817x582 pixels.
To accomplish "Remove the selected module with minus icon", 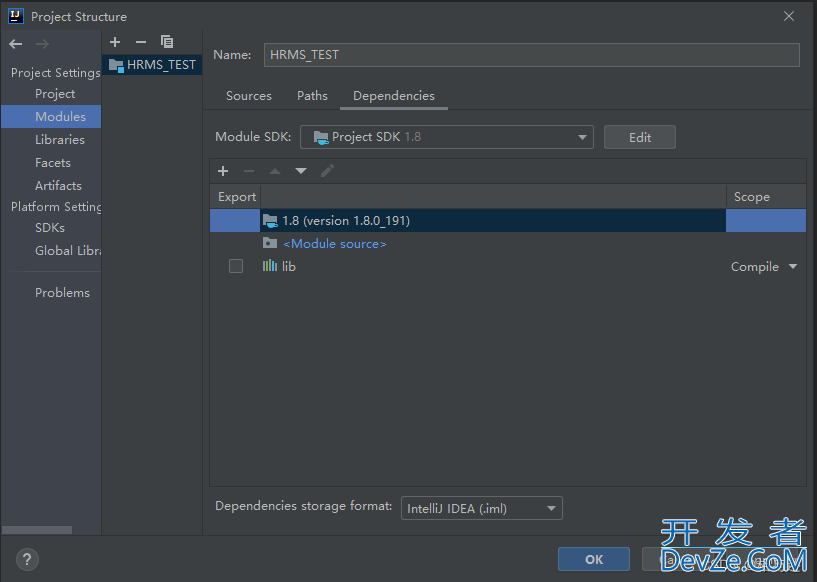I will point(141,42).
